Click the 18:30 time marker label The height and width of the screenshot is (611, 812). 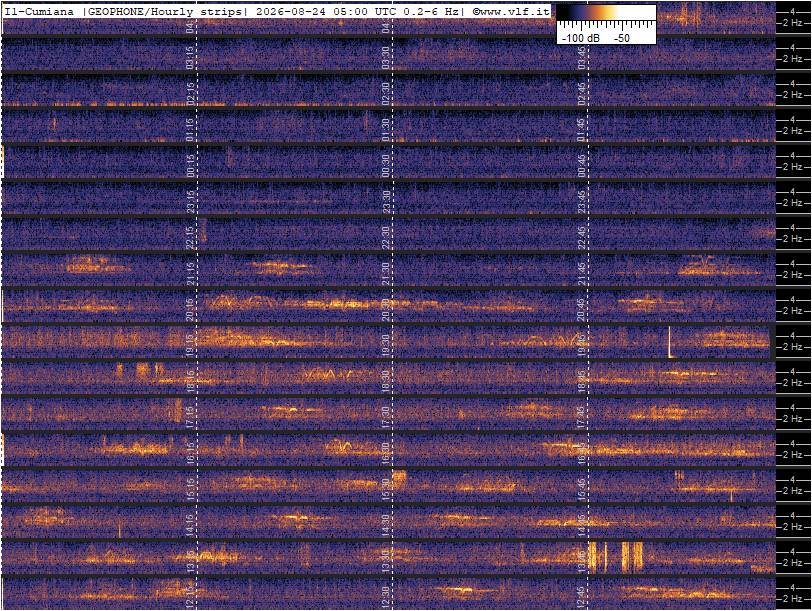click(386, 382)
